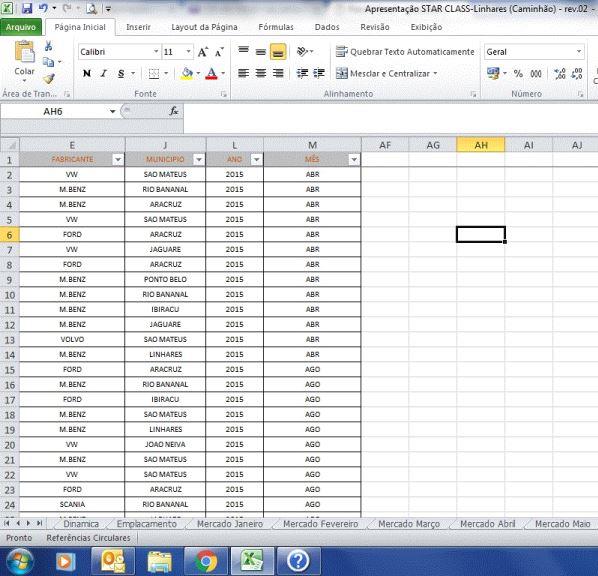Viewport: 598px width, 576px height.
Task: Select column AH header
Action: click(481, 145)
